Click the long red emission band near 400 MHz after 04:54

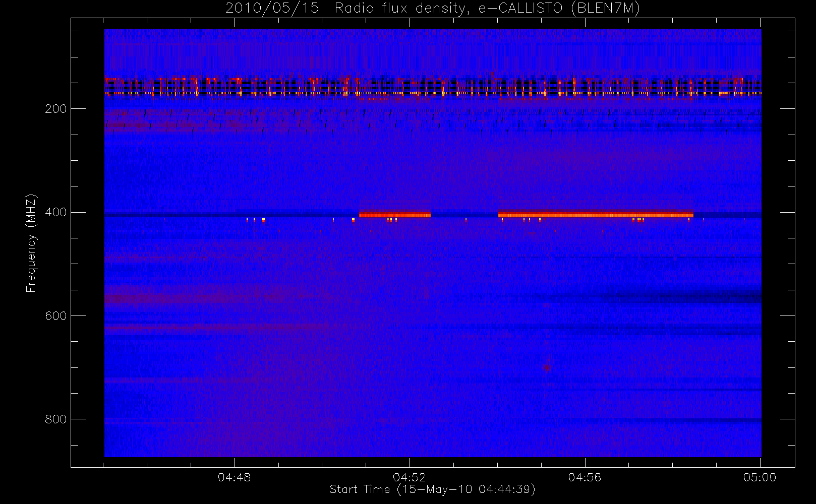(595, 214)
